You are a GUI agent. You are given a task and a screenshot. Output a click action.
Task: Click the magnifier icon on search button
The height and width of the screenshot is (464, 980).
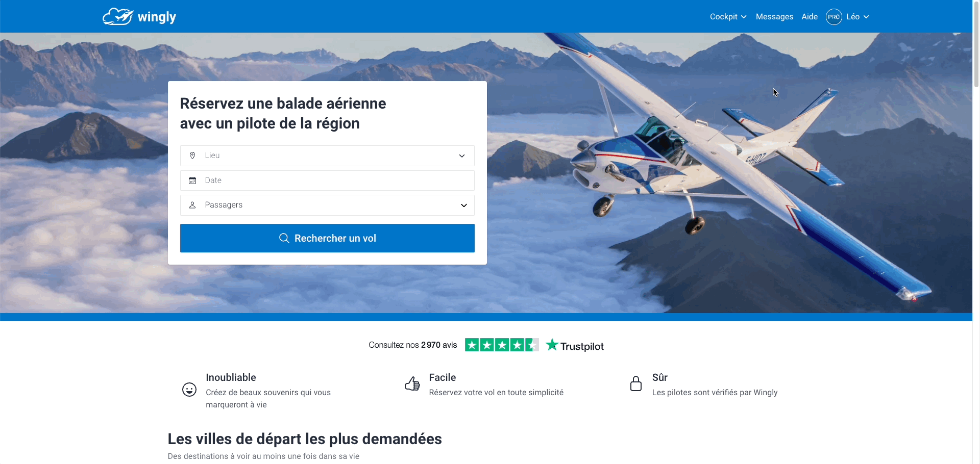(x=284, y=238)
